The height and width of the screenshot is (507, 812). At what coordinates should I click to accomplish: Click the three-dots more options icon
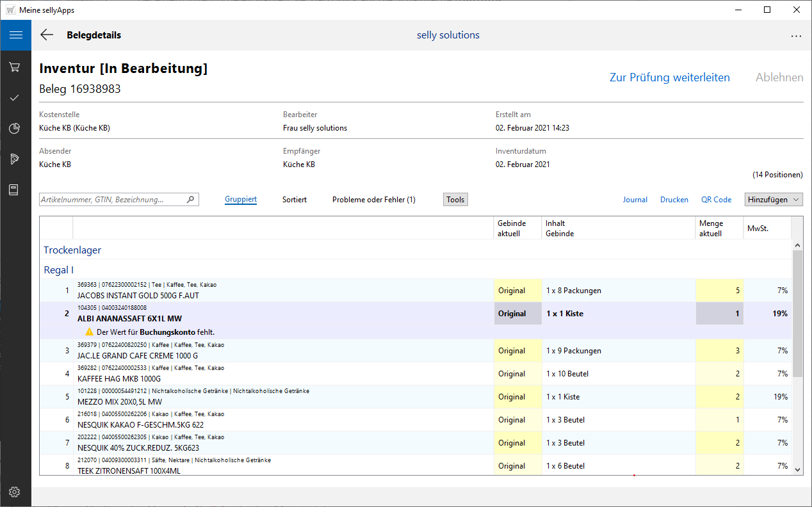click(x=796, y=36)
